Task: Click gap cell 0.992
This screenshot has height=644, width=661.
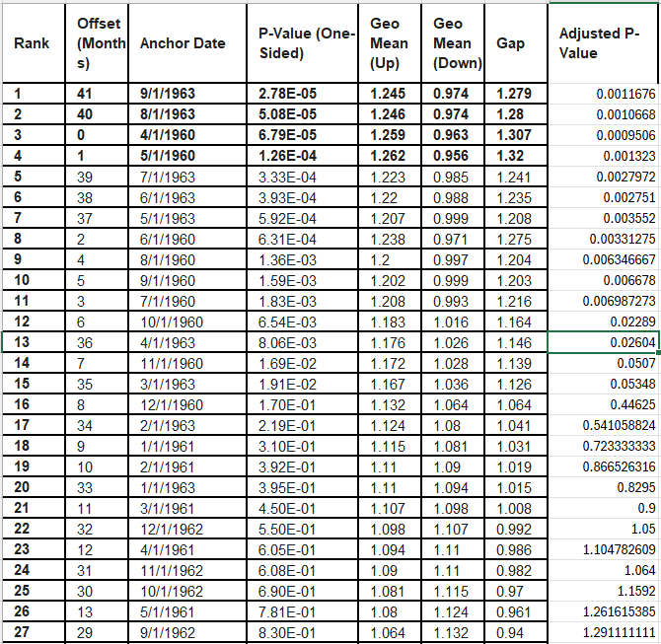Action: click(x=516, y=529)
